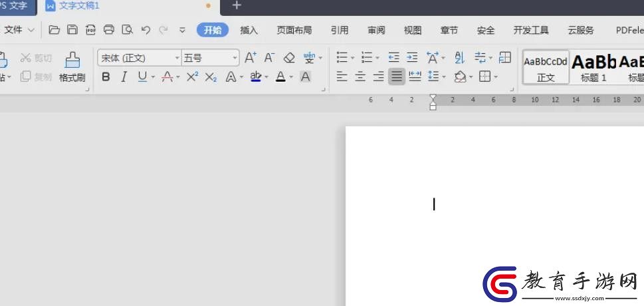Screen dimensions: 644x306
Task: Apply paragraph shading with paint bucket
Action: pos(461,77)
